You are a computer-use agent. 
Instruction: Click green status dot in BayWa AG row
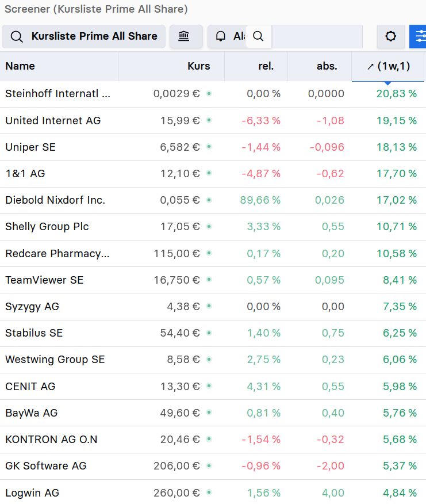coord(209,413)
